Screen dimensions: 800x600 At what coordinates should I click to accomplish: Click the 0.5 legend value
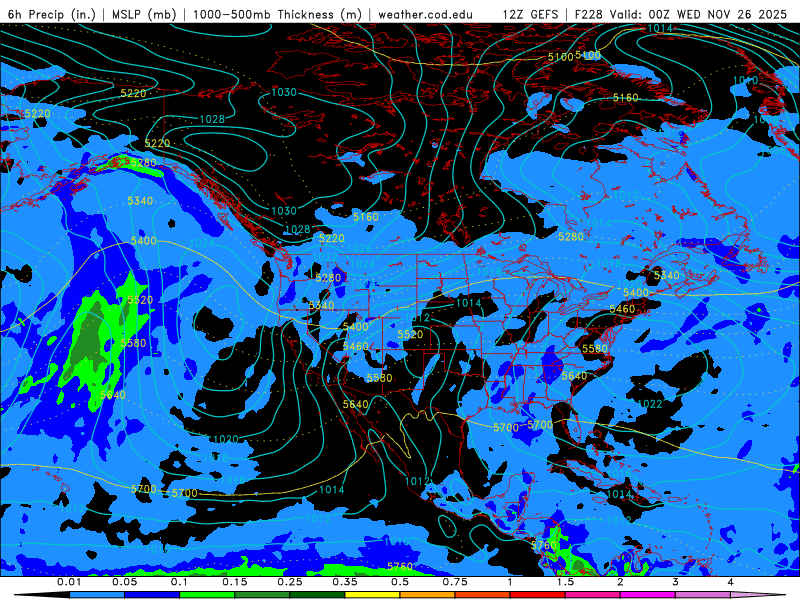400,582
